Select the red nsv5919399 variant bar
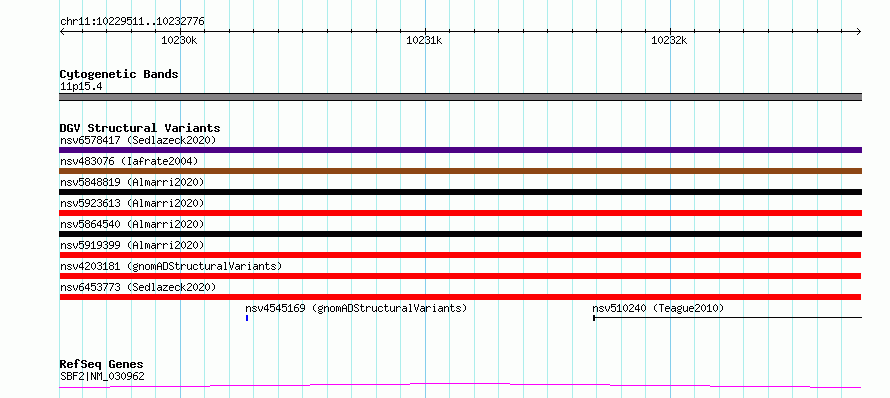 460,255
